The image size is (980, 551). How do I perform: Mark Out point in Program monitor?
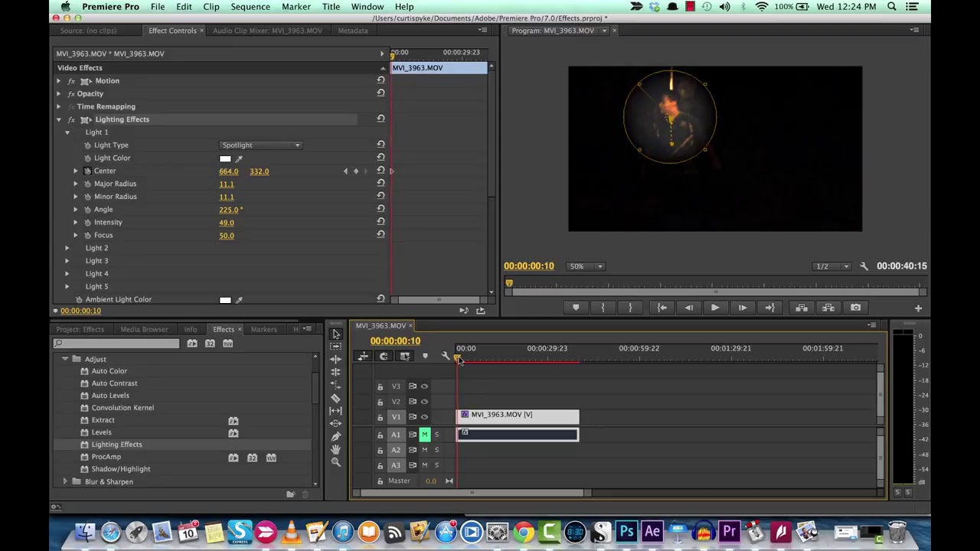(630, 308)
